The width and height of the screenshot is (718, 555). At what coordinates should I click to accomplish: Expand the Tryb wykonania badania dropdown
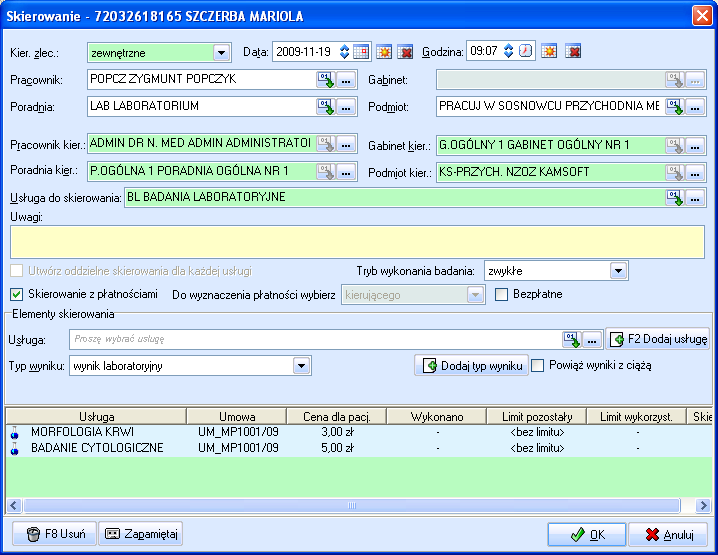point(618,271)
